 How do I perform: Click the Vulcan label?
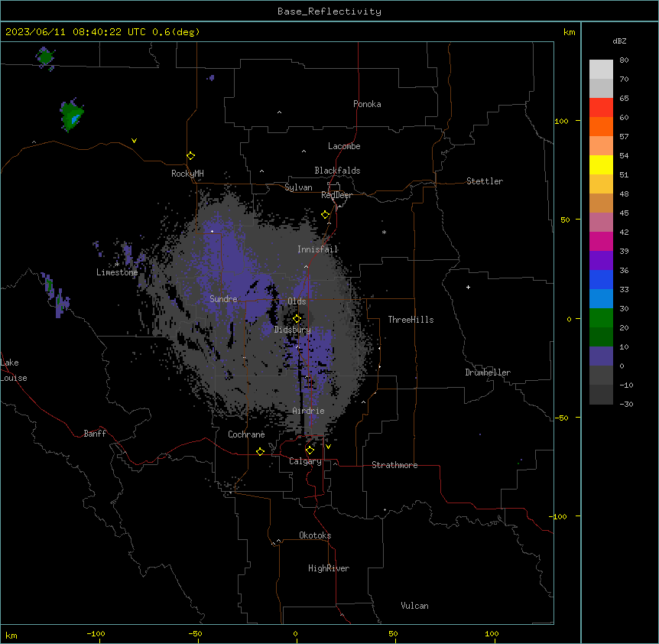click(415, 606)
